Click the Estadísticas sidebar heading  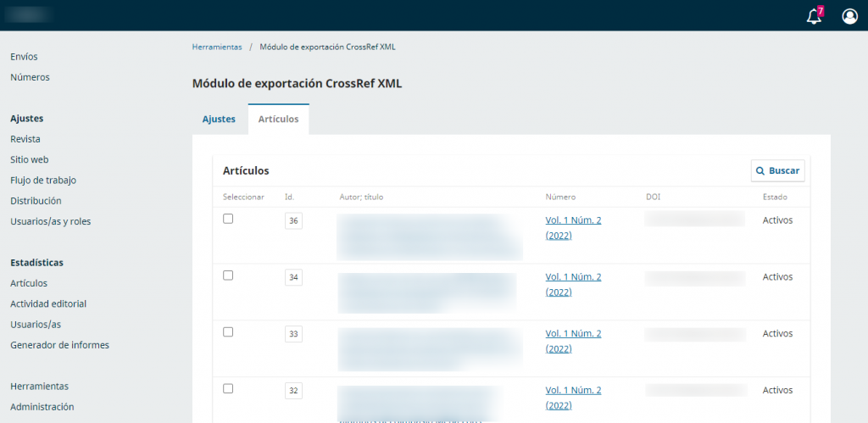click(36, 262)
